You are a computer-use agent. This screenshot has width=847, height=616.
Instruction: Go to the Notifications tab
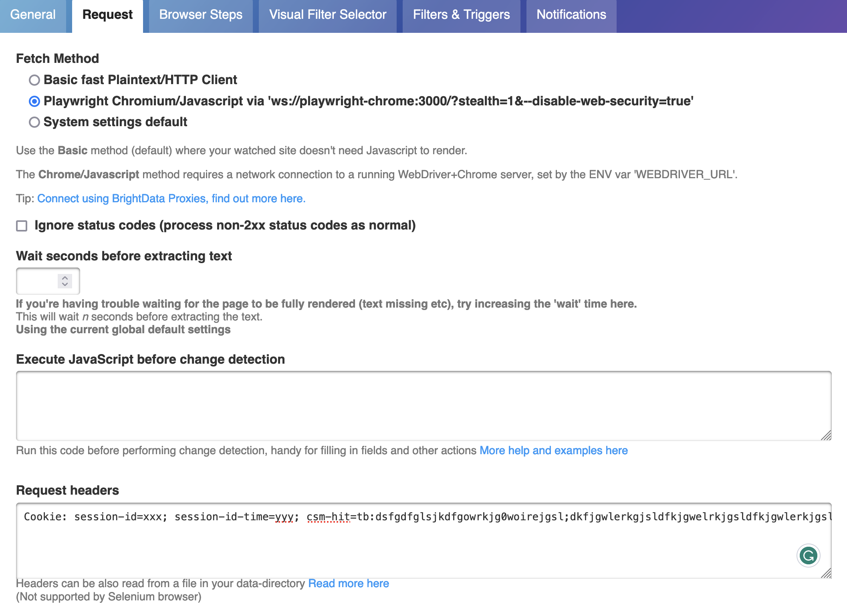(571, 14)
